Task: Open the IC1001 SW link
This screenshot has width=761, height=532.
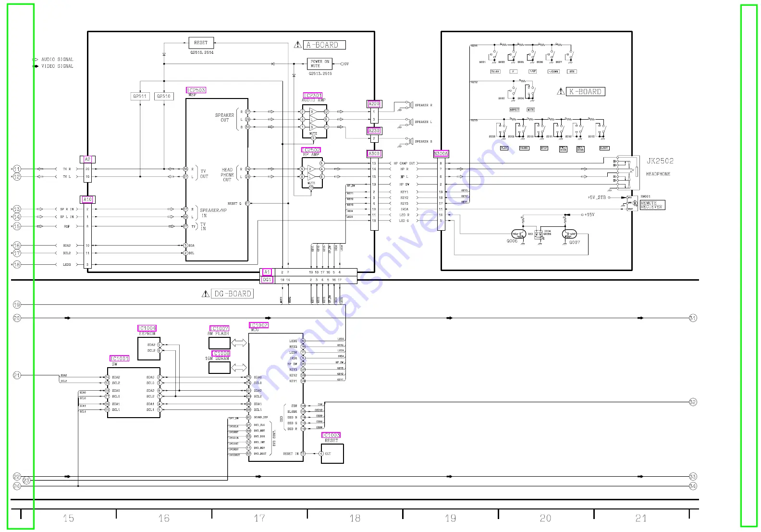Action: (x=120, y=359)
